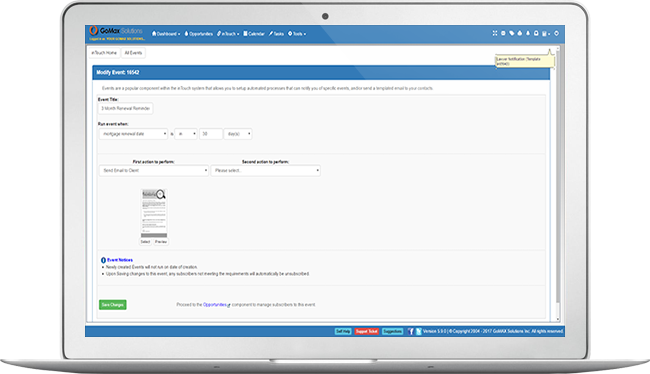
Task: Click the Modify Event 16542 panel header
Action: pos(321,73)
